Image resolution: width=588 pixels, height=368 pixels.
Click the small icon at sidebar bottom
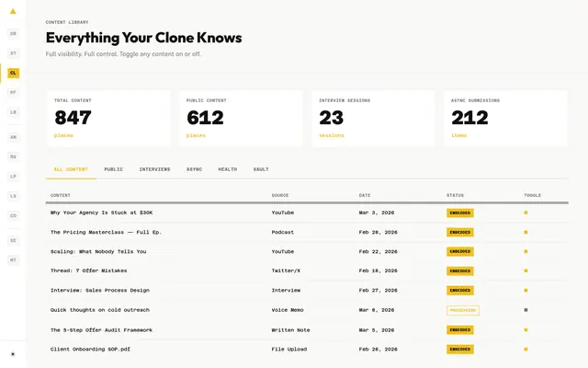click(x=13, y=354)
